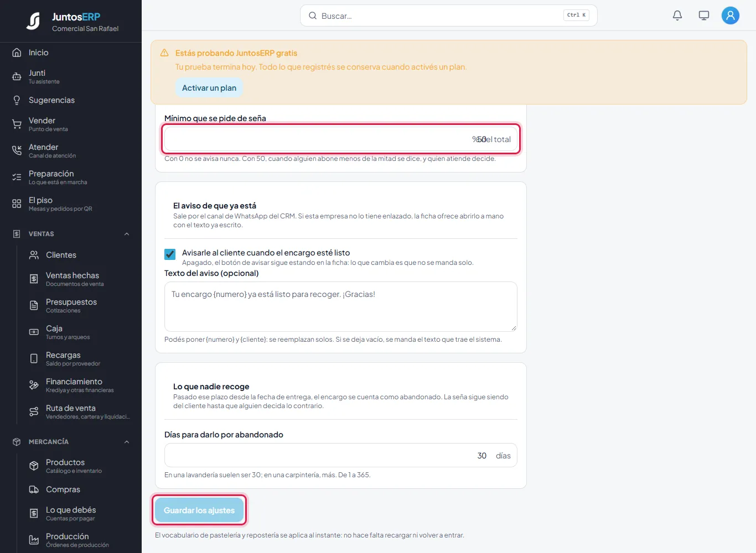The image size is (756, 553).
Task: Focus the Mínimo de seña percentage field
Action: (341, 139)
